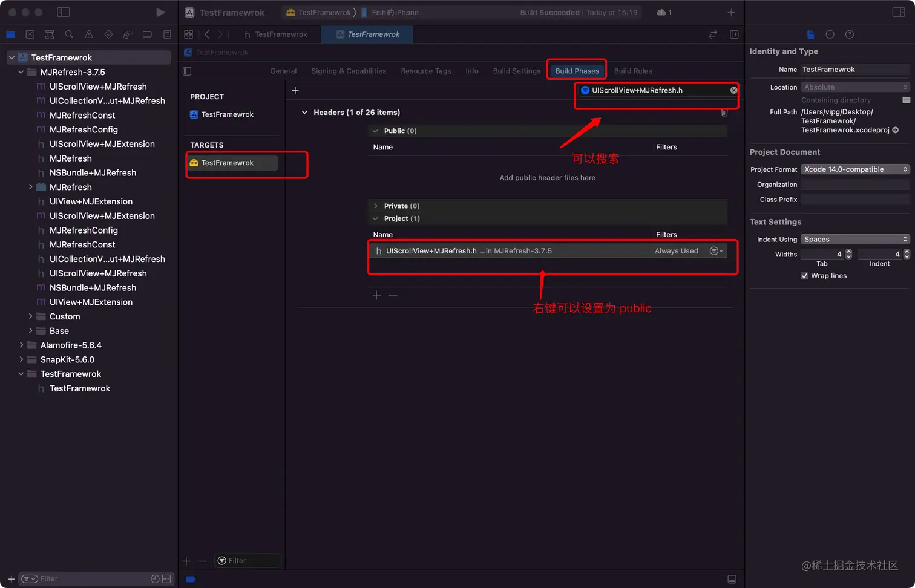This screenshot has width=915, height=588.
Task: Open the Signing & Capabilities tab
Action: [349, 71]
